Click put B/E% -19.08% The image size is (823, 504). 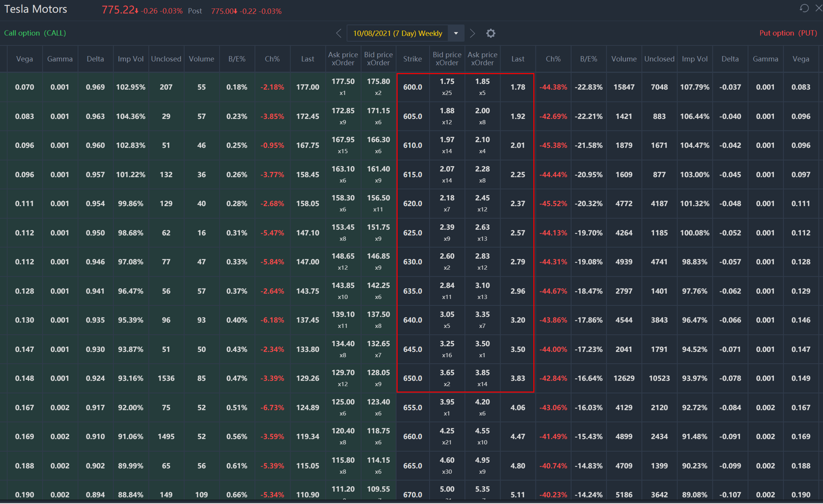tap(589, 262)
